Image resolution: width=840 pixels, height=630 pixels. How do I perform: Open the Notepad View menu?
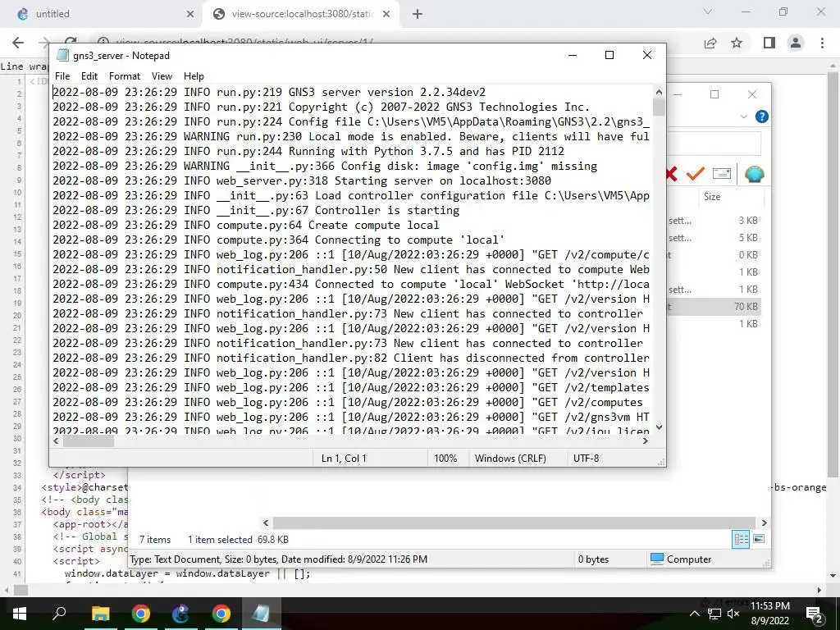[162, 76]
